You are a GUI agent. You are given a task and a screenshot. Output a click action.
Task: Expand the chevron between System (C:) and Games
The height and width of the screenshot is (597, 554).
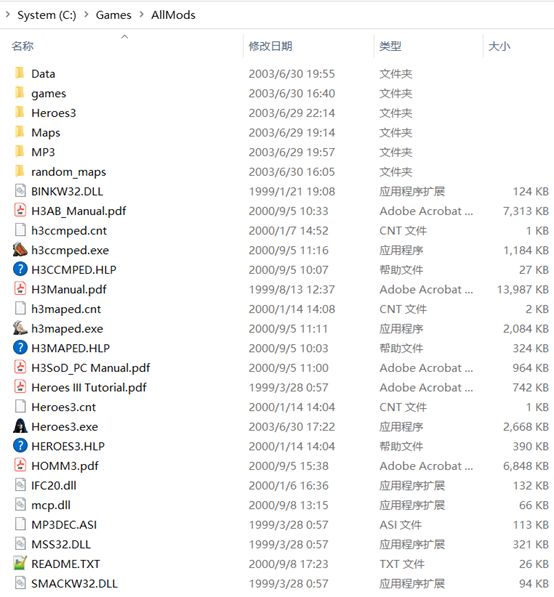pyautogui.click(x=86, y=14)
